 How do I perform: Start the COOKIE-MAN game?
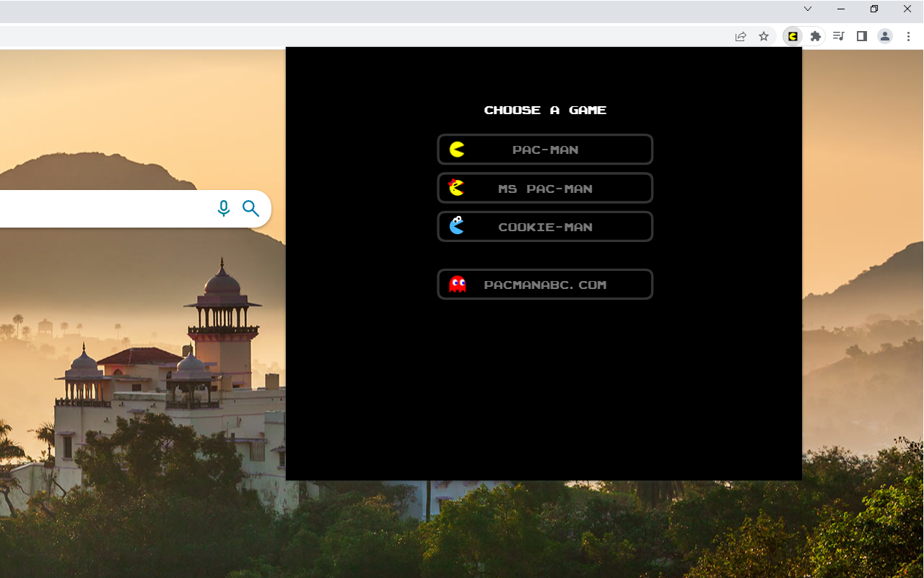click(x=545, y=226)
